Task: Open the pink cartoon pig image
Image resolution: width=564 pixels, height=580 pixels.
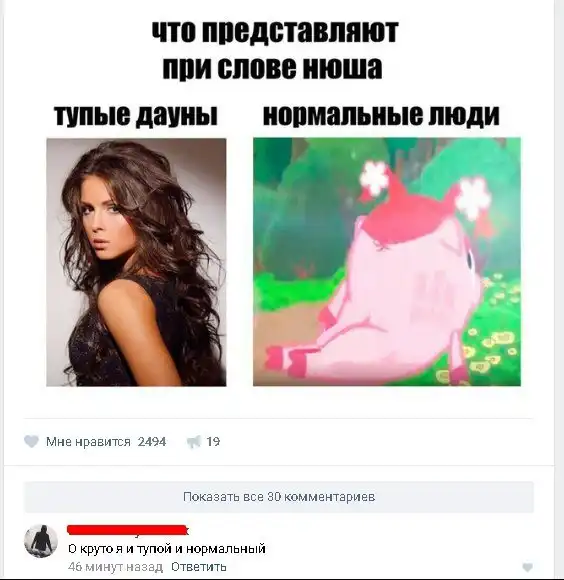Action: (x=387, y=262)
